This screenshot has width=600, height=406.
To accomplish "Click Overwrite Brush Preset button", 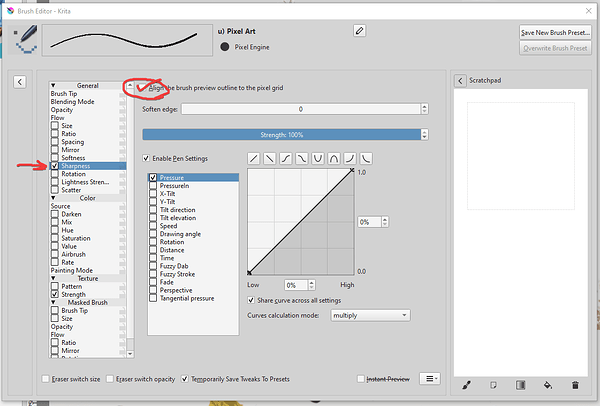I will (x=555, y=48).
